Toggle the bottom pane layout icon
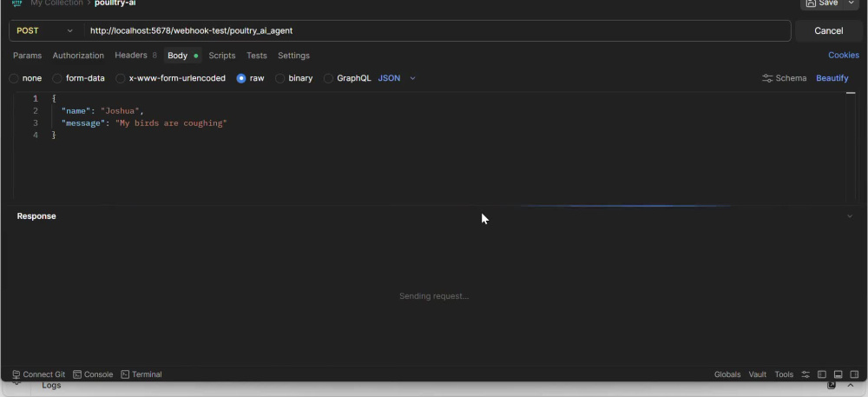Screen dimensions: 868x397 (x=838, y=374)
